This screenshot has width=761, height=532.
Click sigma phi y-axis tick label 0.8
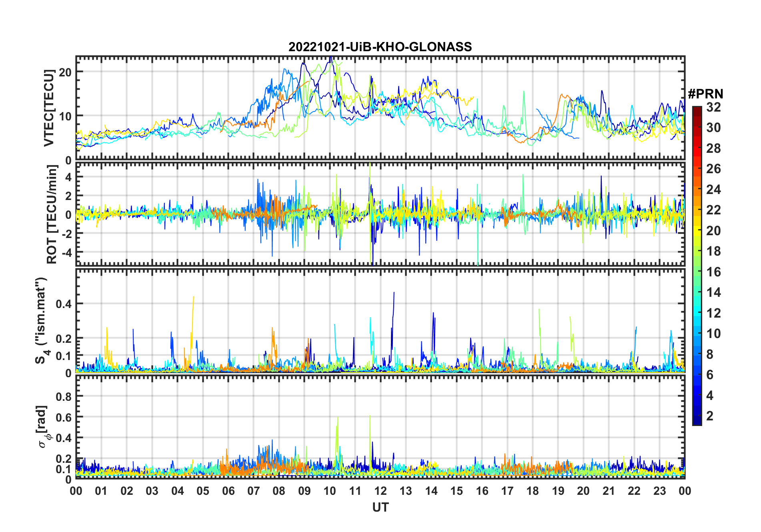pyautogui.click(x=64, y=396)
